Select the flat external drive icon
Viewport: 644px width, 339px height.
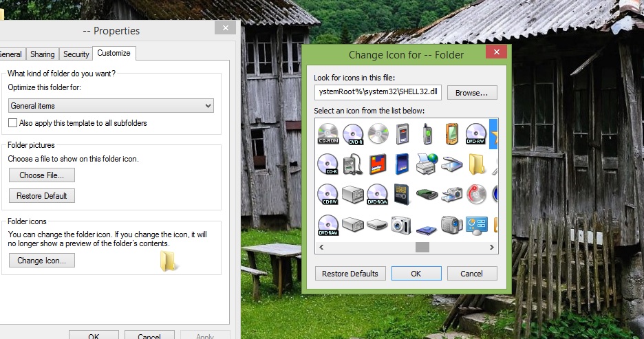coord(378,225)
